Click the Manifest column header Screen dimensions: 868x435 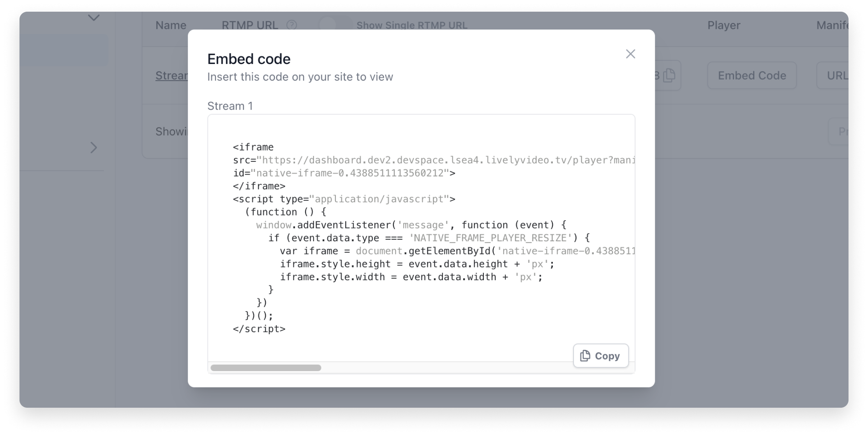pyautogui.click(x=832, y=25)
